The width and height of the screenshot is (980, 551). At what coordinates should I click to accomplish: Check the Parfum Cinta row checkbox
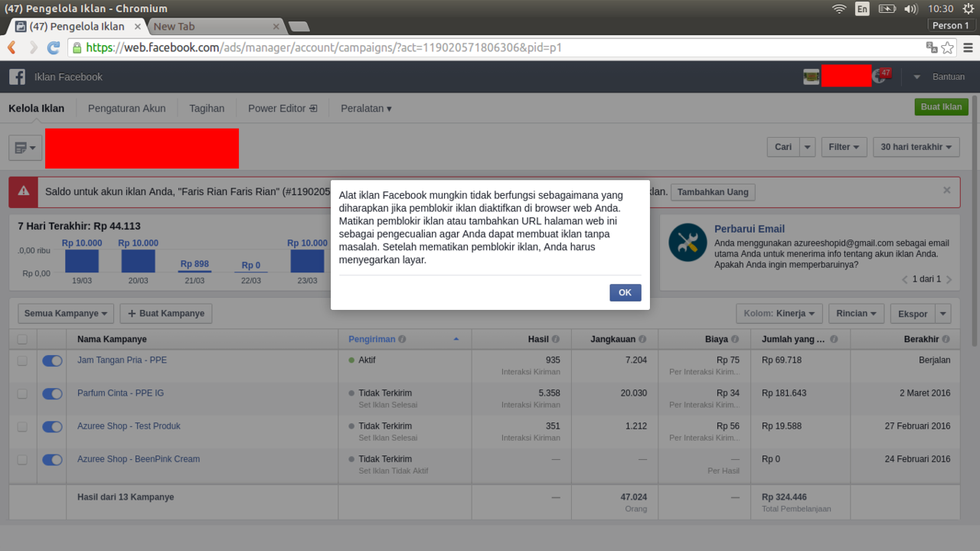click(22, 393)
